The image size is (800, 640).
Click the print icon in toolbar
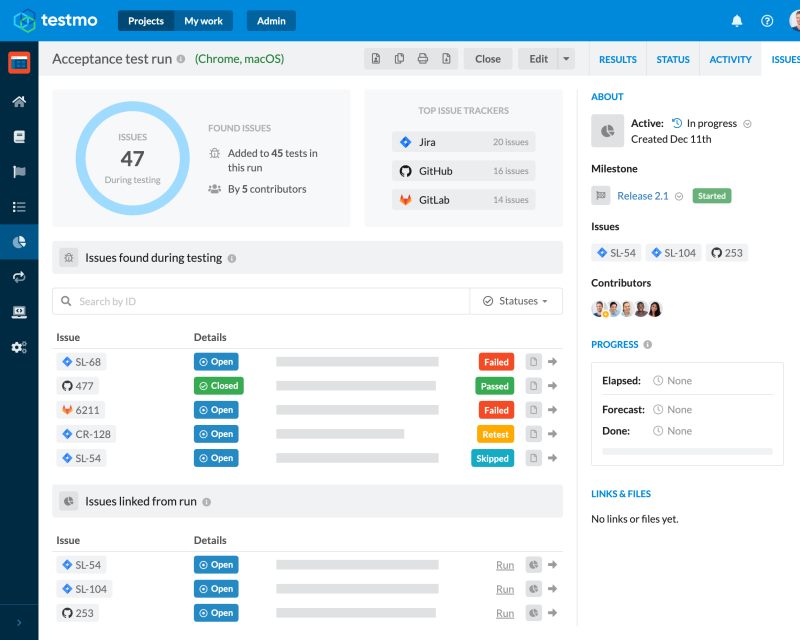coord(423,59)
